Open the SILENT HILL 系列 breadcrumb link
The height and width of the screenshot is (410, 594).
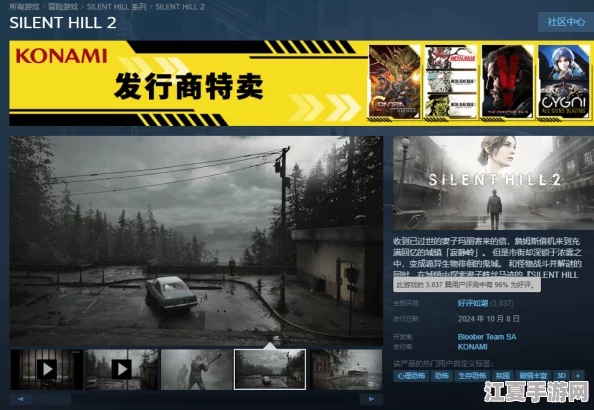[116, 7]
